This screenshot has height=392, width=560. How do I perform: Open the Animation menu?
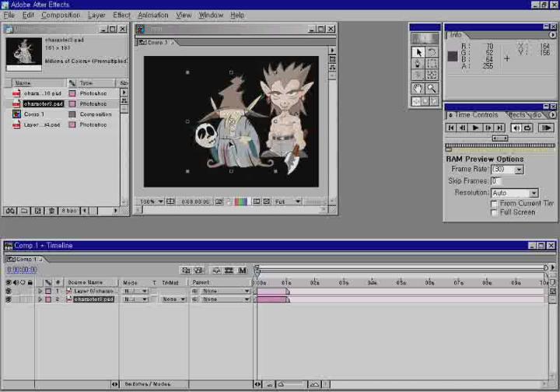coord(153,15)
